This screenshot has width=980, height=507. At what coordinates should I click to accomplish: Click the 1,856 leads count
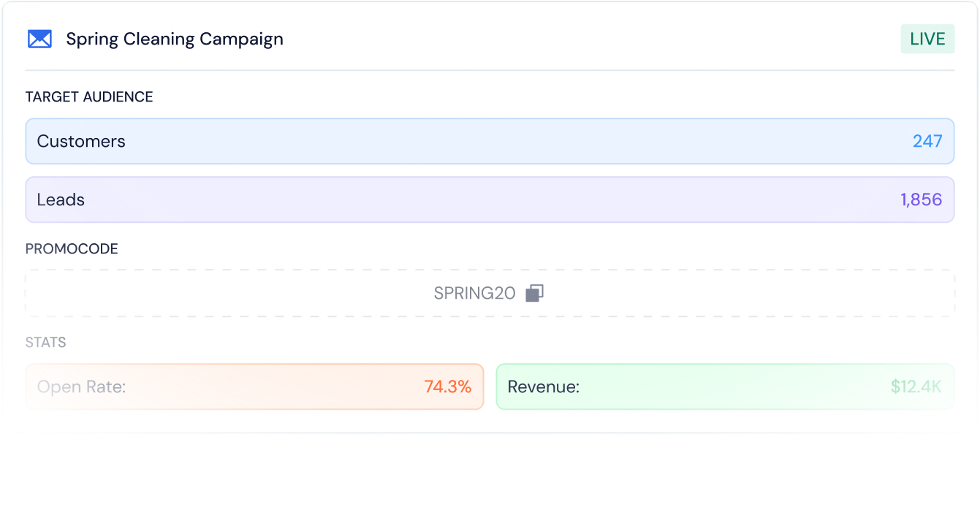(x=921, y=199)
